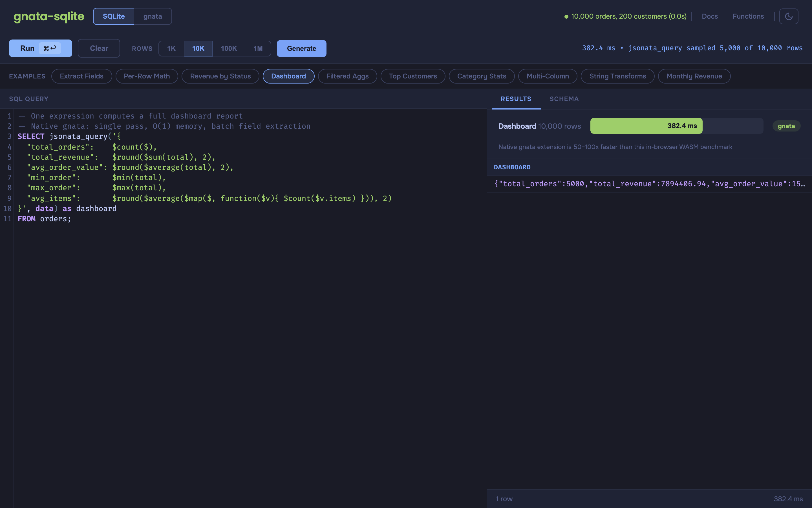Viewport: 812px width, 508px height.
Task: Select the Dashboard example
Action: point(288,76)
